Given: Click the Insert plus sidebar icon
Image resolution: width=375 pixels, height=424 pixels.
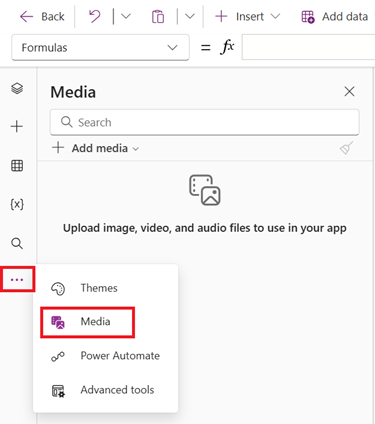Looking at the screenshot, I should click(x=17, y=127).
